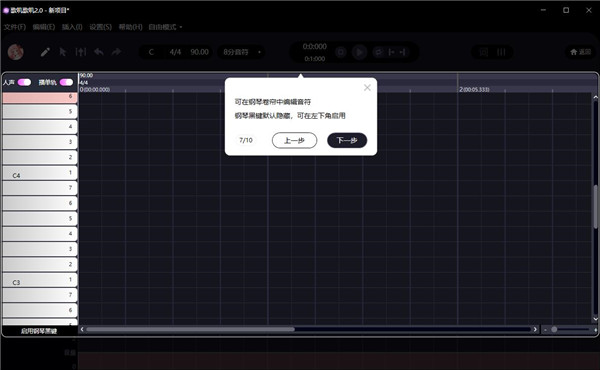Close the tutorial tip popup
Screen dimensions: 600x370
pos(367,88)
